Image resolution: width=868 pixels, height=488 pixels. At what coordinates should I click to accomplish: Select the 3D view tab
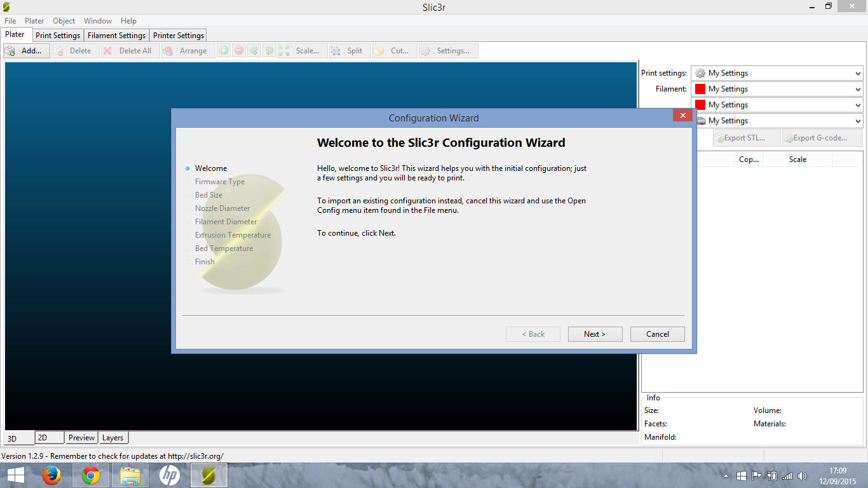[x=18, y=438]
